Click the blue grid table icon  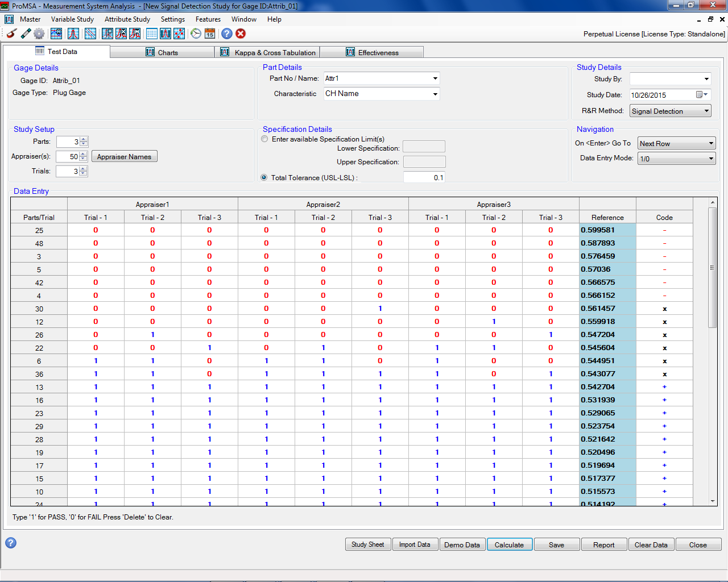pos(152,34)
